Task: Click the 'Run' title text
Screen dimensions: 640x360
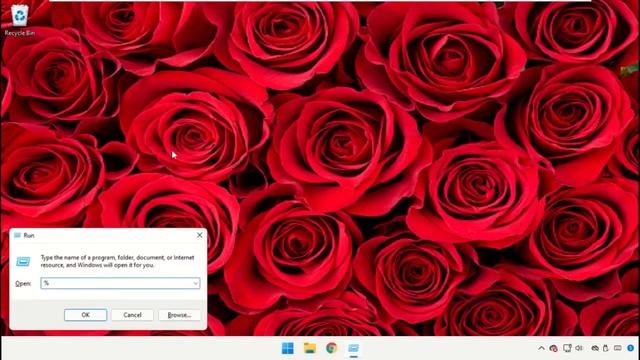Action: (x=29, y=235)
